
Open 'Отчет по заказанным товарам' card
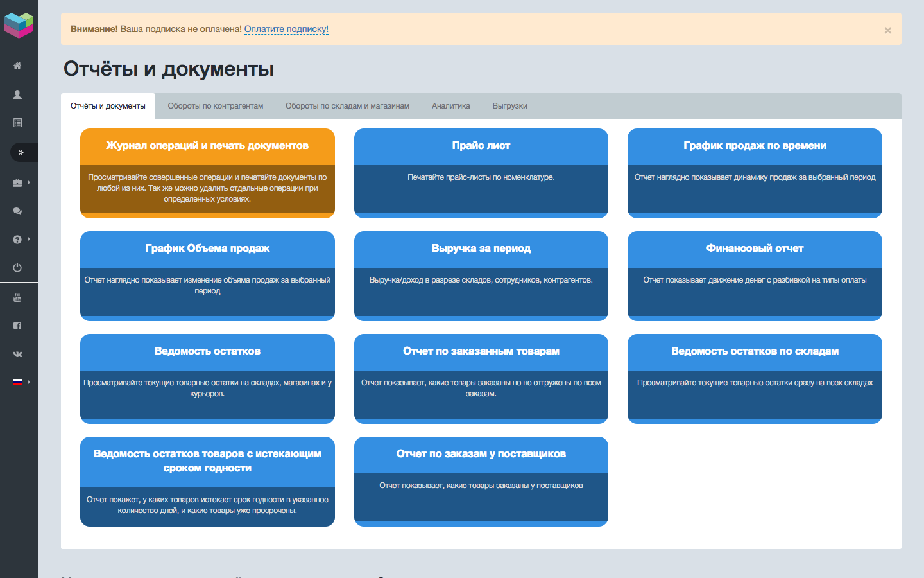point(481,379)
